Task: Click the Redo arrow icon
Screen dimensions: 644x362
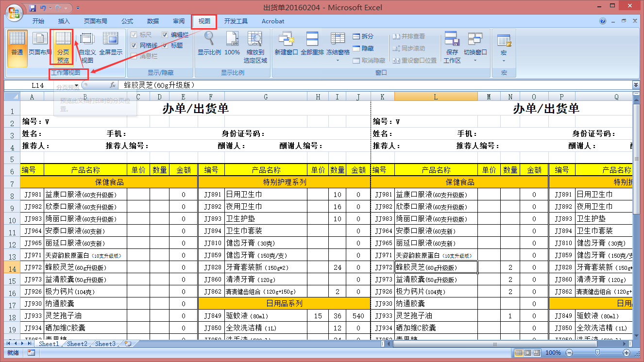Action: pyautogui.click(x=59, y=8)
